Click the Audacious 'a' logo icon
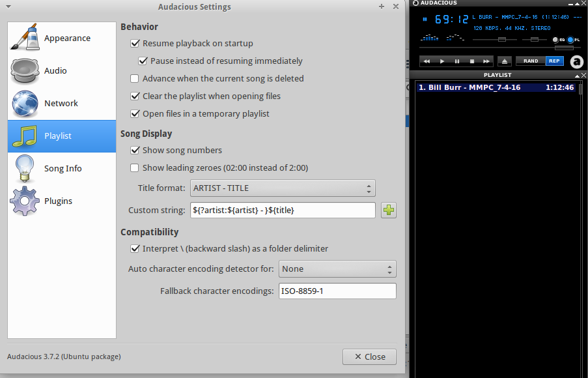 click(576, 62)
